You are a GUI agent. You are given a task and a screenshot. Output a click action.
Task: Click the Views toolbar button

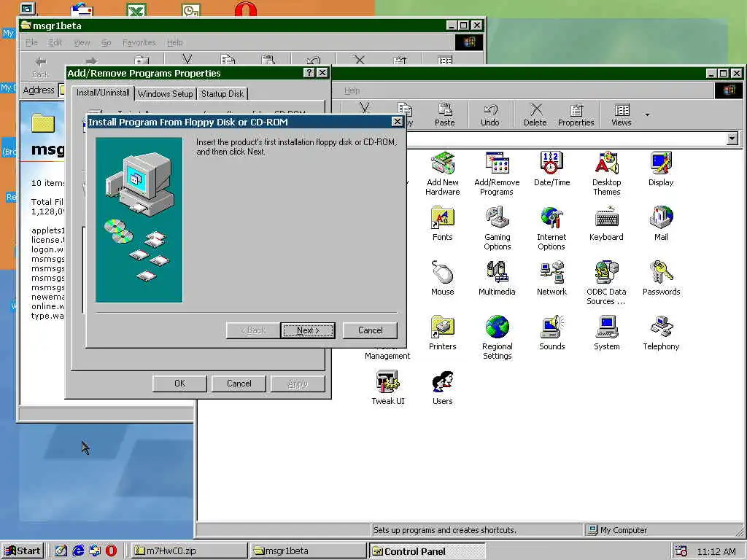622,114
